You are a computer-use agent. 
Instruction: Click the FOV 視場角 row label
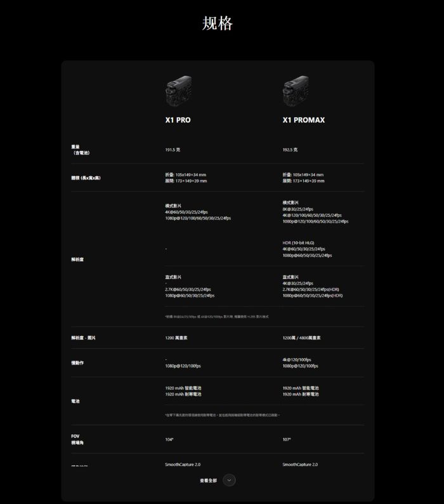pos(77,439)
